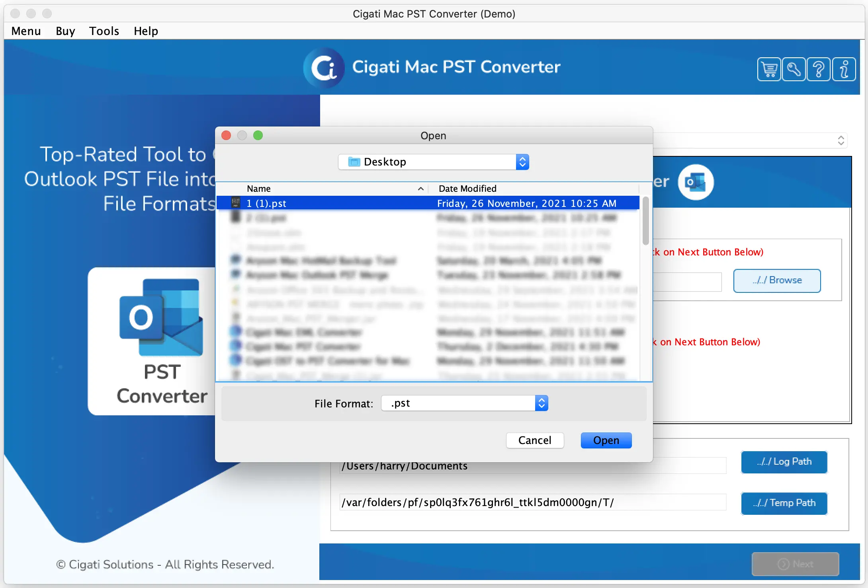Screen dimensions: 868x588
Task: Open the Buy menu
Action: (65, 31)
